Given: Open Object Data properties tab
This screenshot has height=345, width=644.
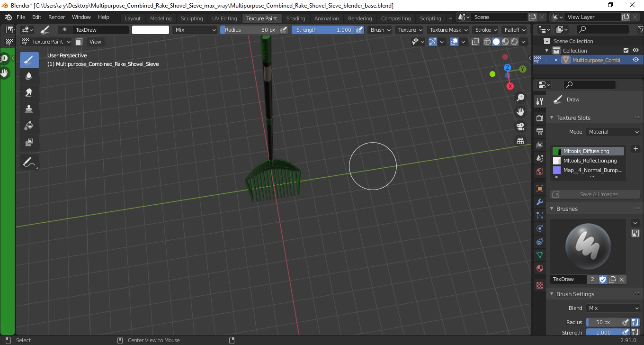Looking at the screenshot, I should coord(539,255).
